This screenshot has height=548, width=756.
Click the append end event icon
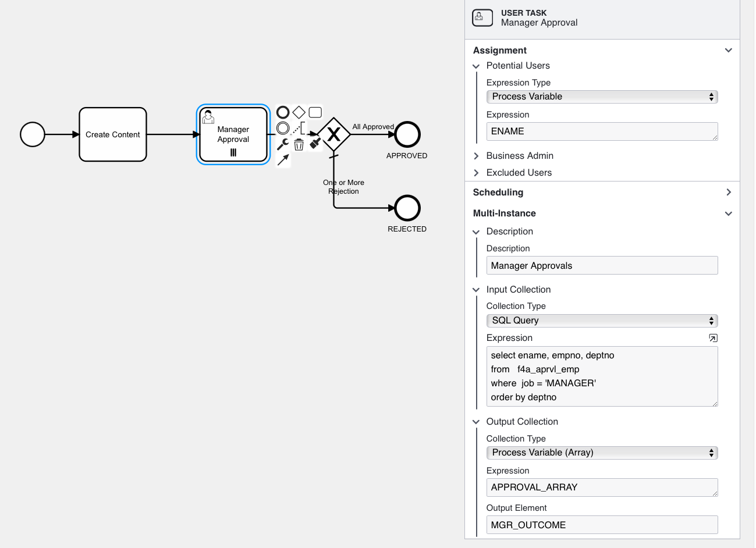click(x=283, y=112)
